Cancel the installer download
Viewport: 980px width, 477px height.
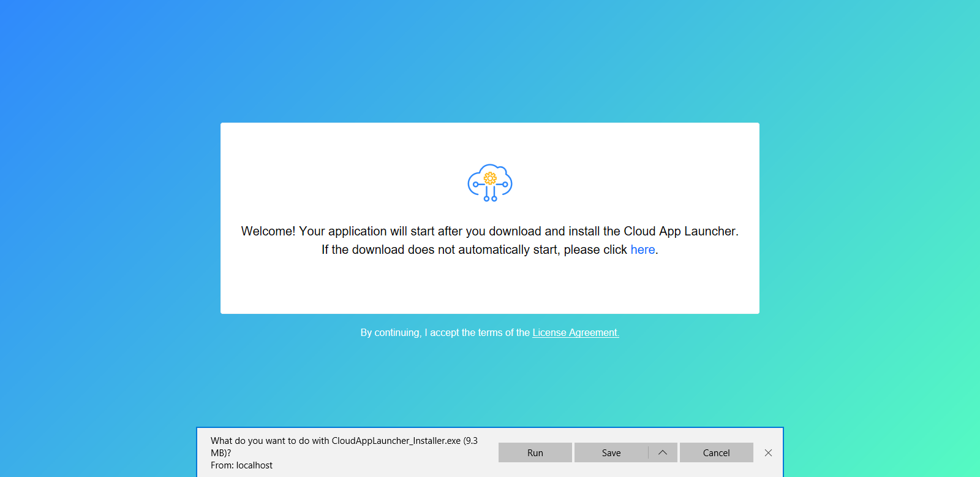pos(716,452)
